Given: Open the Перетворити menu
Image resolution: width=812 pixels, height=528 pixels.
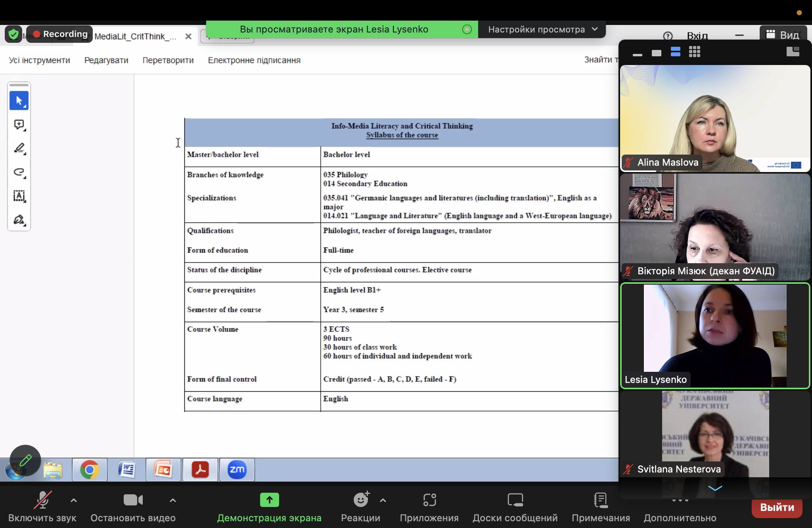Looking at the screenshot, I should click(168, 60).
